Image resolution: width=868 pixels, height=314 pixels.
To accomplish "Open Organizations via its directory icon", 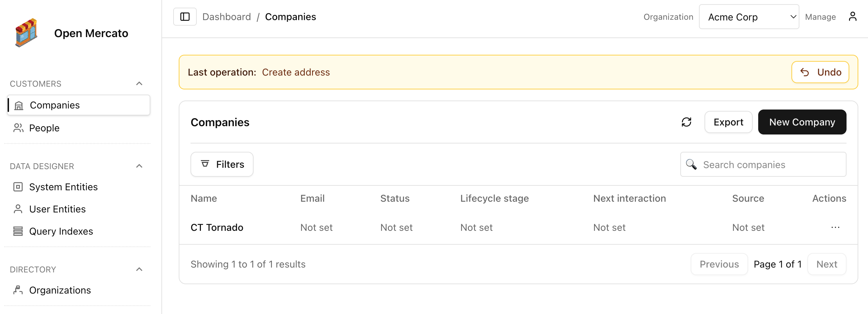I will tap(18, 290).
